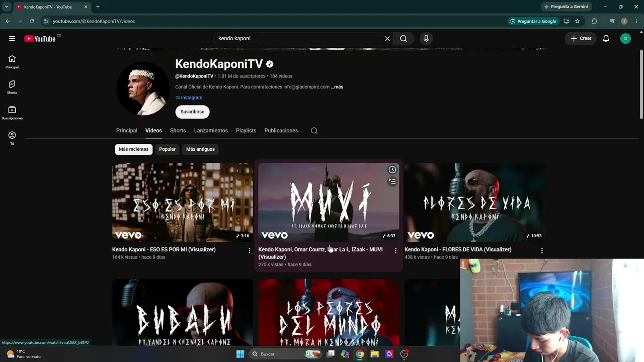Select the Videos channel tab
644x362 pixels.
click(153, 131)
